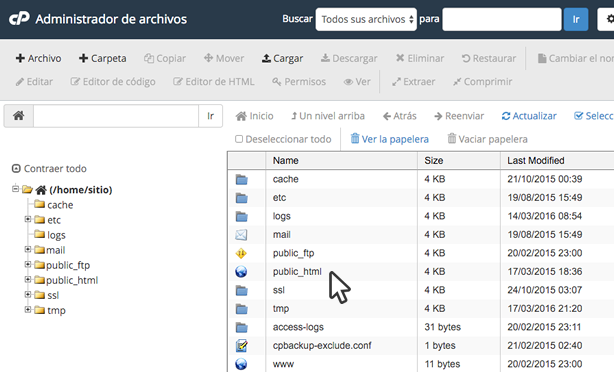Collapse tree with Contraer todo
This screenshot has width=614, height=372.
click(x=49, y=169)
